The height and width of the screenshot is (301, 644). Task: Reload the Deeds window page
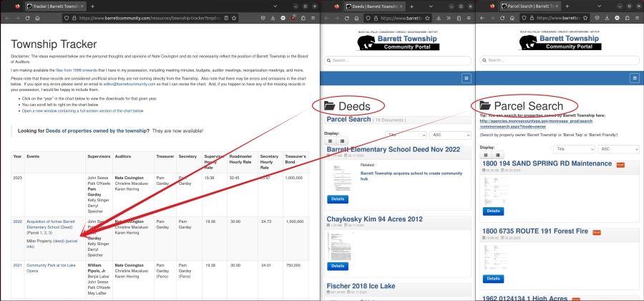[346, 18]
